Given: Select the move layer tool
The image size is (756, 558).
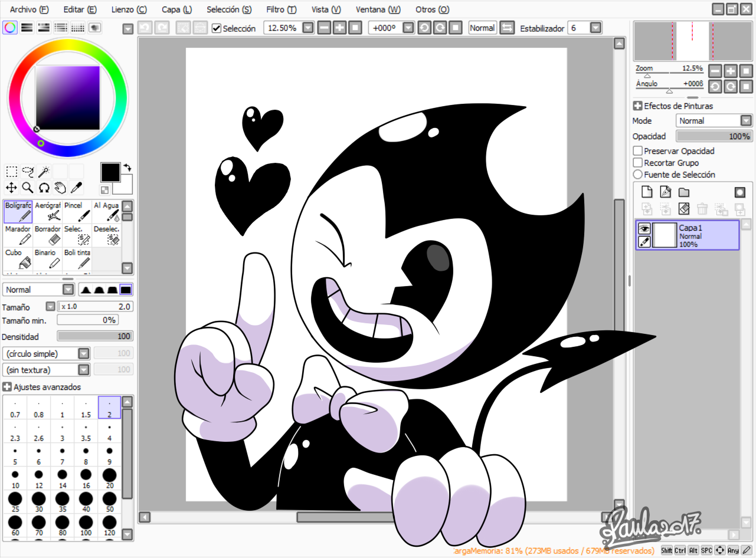Looking at the screenshot, I should coord(11,188).
